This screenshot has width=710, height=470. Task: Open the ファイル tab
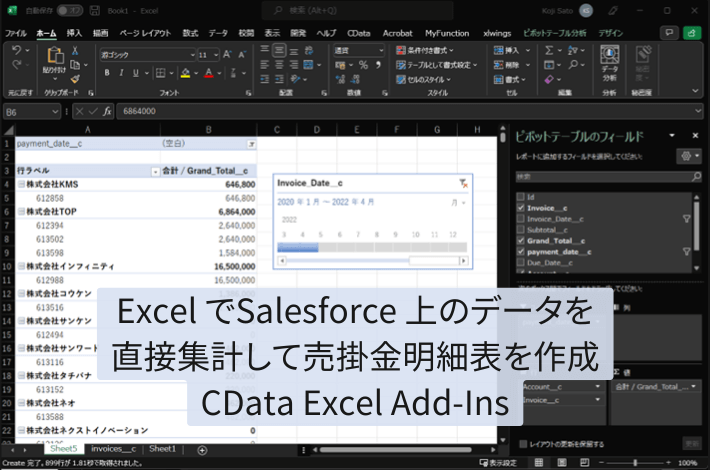(16, 33)
